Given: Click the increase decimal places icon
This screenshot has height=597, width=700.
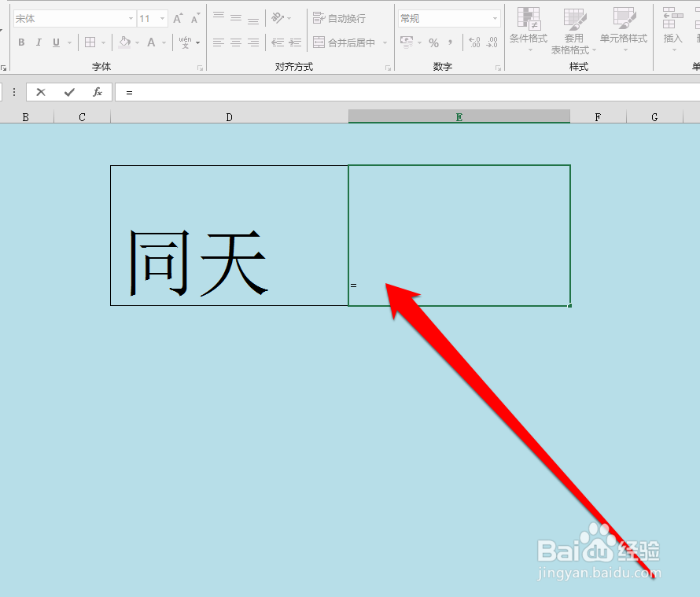Looking at the screenshot, I should pos(473,43).
